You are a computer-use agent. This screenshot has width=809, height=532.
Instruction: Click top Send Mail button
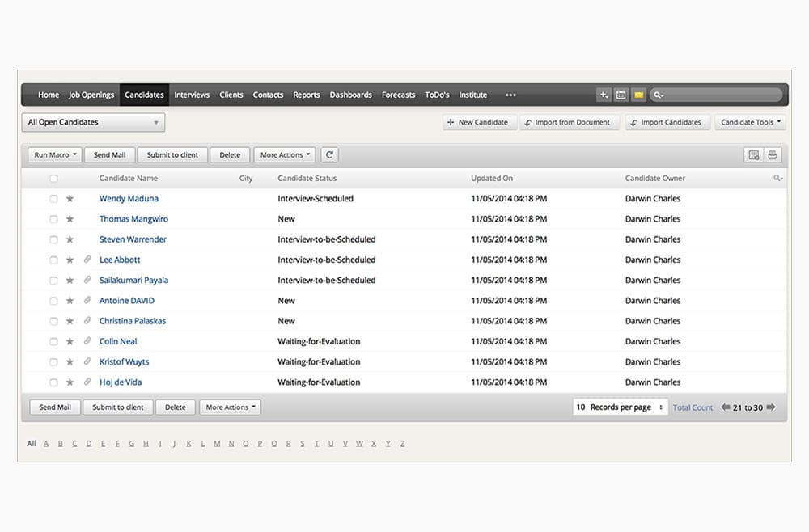[109, 154]
